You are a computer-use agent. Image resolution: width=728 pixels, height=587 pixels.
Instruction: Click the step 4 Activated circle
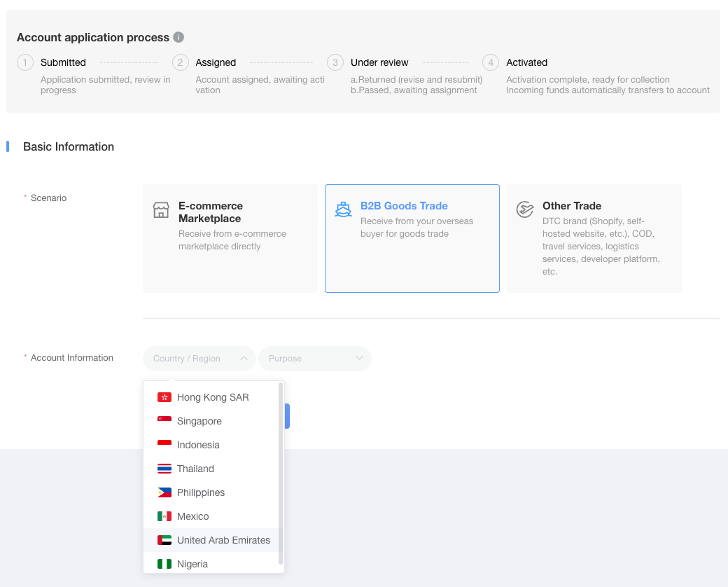pos(491,62)
